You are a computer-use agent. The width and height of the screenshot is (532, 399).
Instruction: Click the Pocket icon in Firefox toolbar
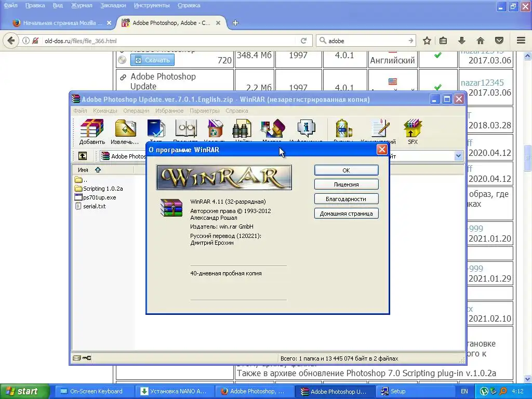[499, 41]
